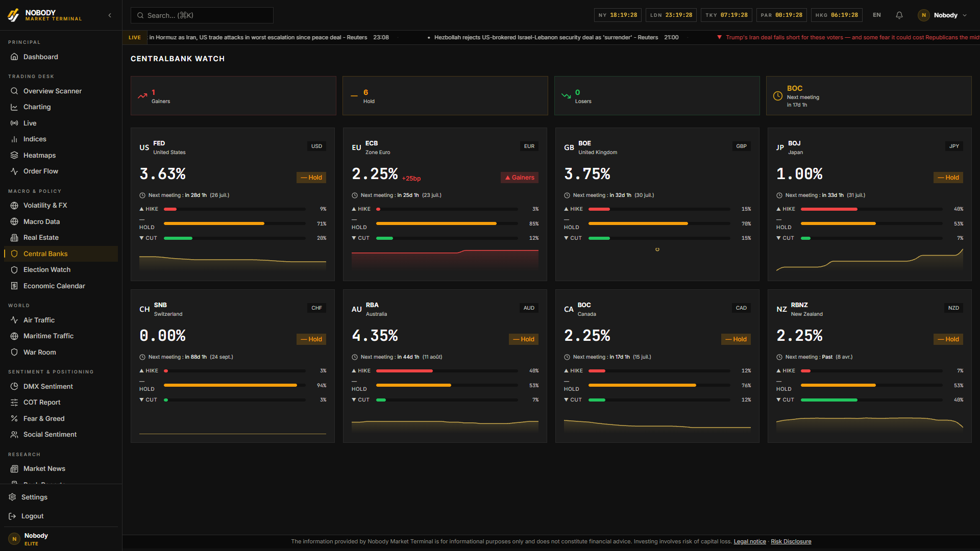980x551 pixels.
Task: Open the Nobody user account dropdown
Action: (x=943, y=15)
